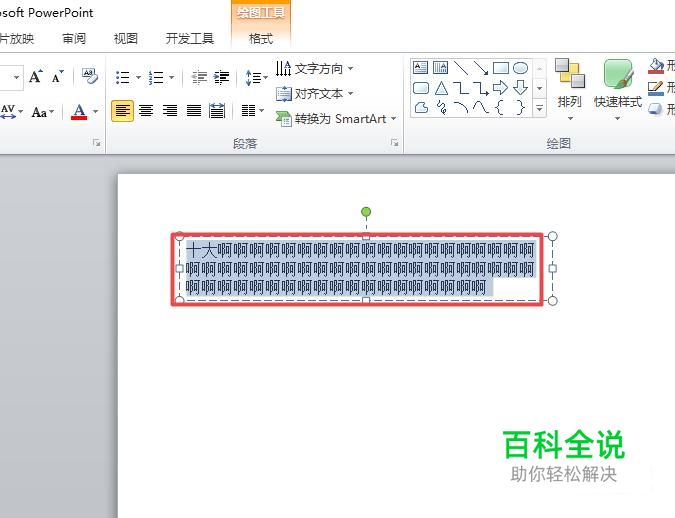The height and width of the screenshot is (518, 675).
Task: Open 文字方向 text direction menu
Action: point(314,68)
